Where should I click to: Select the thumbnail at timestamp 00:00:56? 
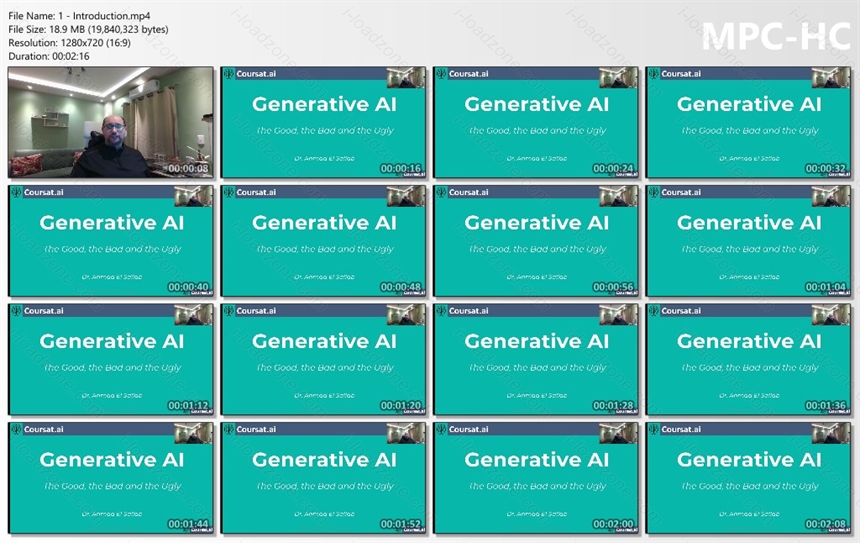536,241
